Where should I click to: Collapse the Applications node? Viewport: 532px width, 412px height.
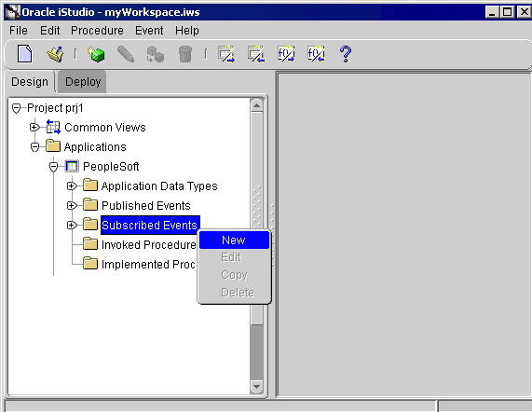coord(34,147)
